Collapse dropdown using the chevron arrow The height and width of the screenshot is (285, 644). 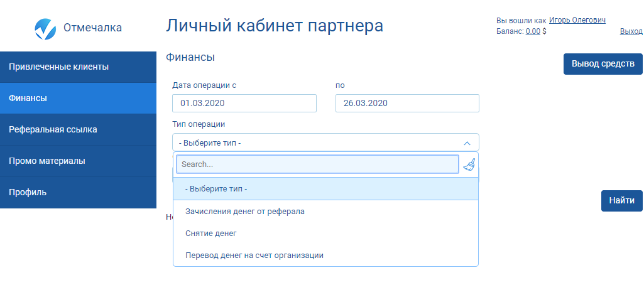[x=467, y=143]
